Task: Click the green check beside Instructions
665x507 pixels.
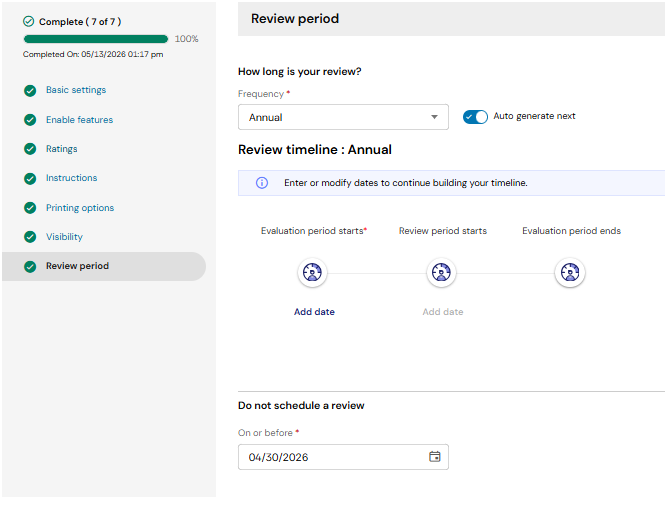Action: click(30, 179)
